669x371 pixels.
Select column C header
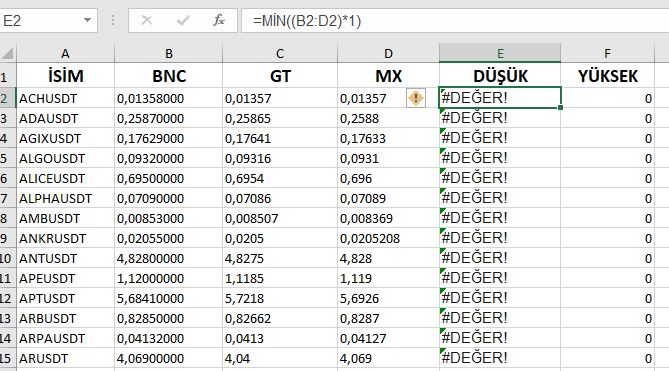280,54
